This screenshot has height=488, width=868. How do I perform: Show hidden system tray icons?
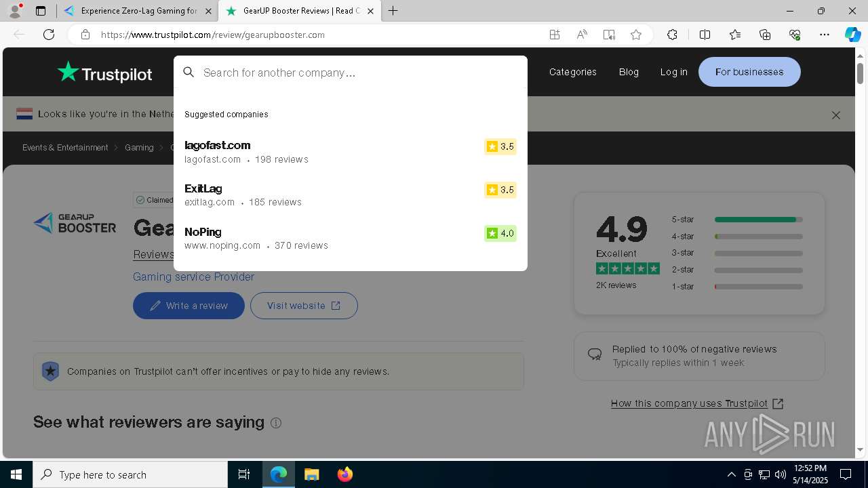[731, 474]
